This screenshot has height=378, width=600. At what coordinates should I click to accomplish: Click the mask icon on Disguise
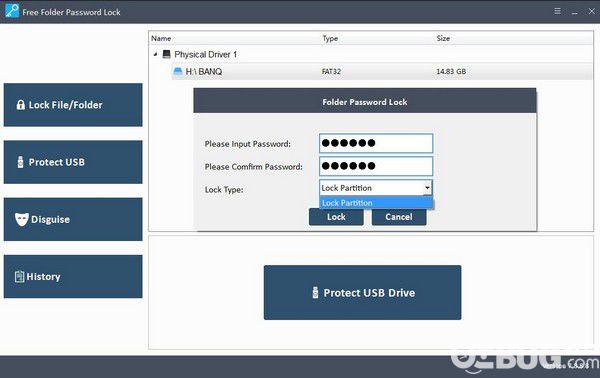coord(21,219)
